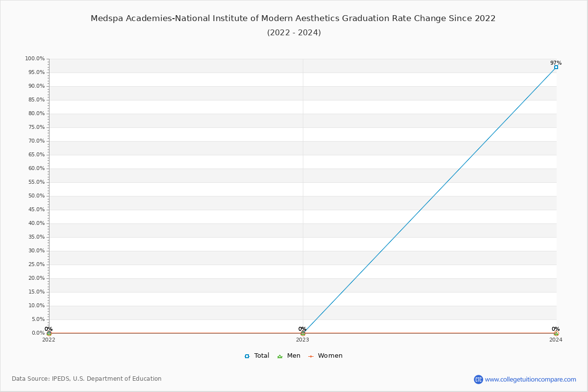
Task: Click the 2022 x-axis label
Action: tap(49, 340)
